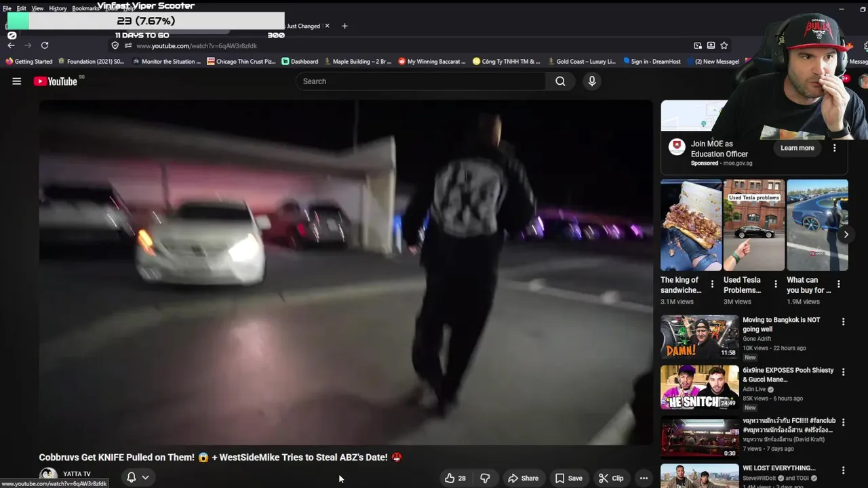The width and height of the screenshot is (868, 488).
Task: Open 'WE LOST EVERYTHING...' video title
Action: pyautogui.click(x=778, y=468)
